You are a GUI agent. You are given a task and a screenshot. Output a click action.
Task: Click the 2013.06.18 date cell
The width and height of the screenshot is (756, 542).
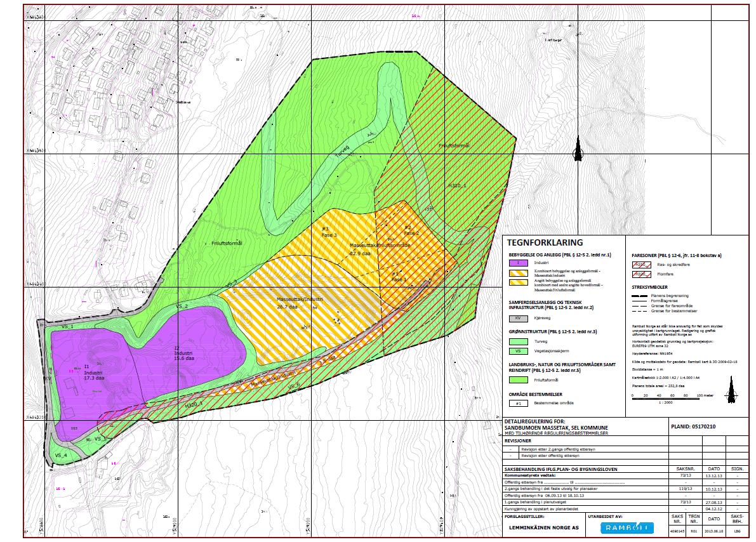click(713, 531)
